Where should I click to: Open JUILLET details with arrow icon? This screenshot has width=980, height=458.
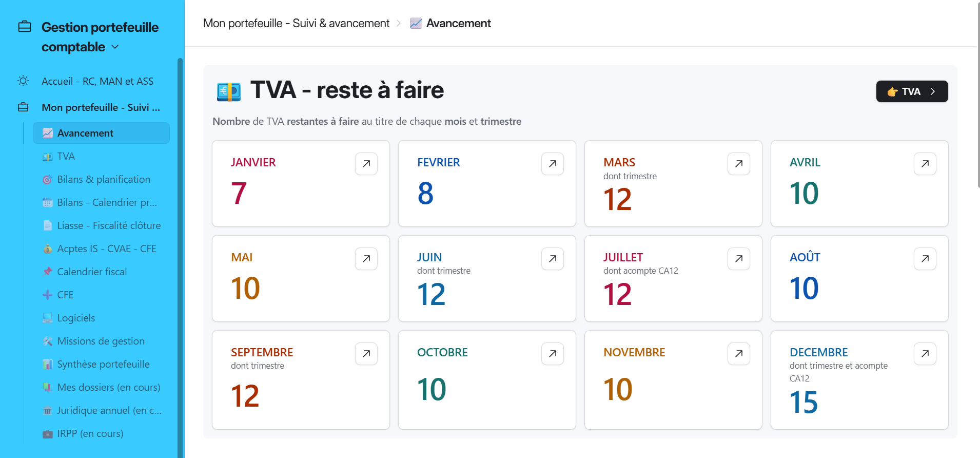coord(739,259)
